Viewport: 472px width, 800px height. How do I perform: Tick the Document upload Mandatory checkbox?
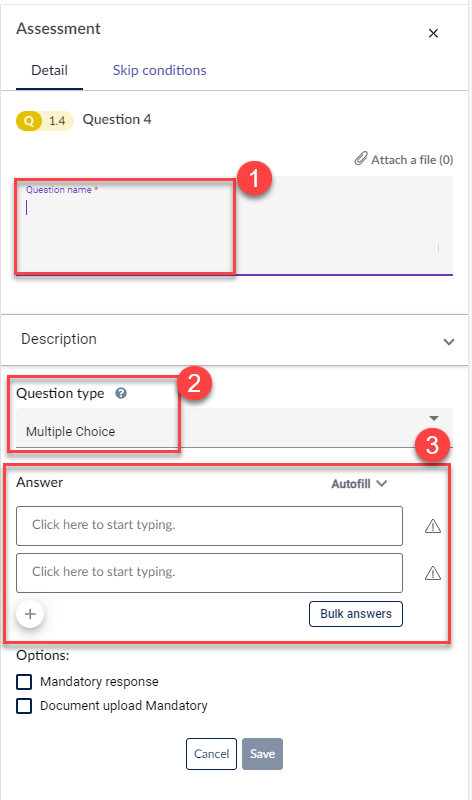coord(24,706)
